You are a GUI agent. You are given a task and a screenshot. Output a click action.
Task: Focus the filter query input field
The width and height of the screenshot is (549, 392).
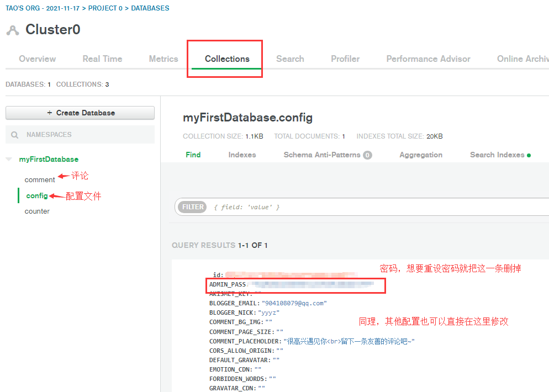378,207
